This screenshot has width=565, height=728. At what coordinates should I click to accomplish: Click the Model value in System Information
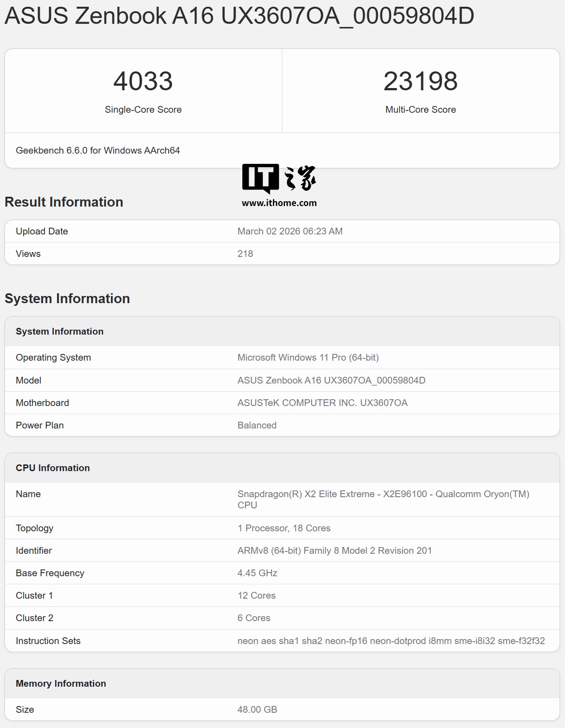click(331, 380)
